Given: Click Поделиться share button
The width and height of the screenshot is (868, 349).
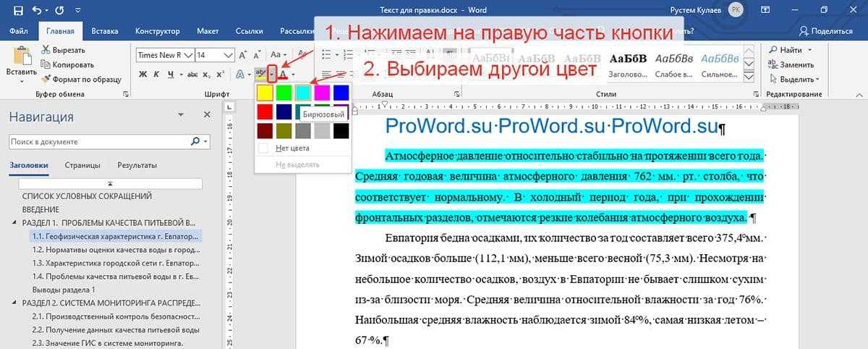Looking at the screenshot, I should click(827, 31).
